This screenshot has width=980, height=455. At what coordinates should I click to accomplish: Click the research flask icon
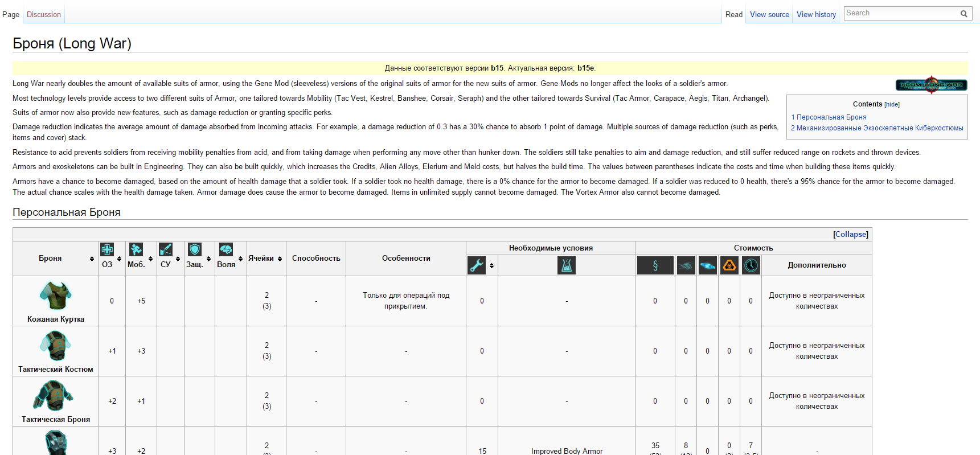[x=567, y=265]
